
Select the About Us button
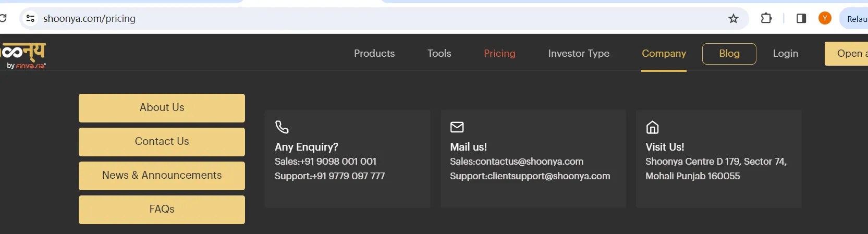click(x=162, y=108)
